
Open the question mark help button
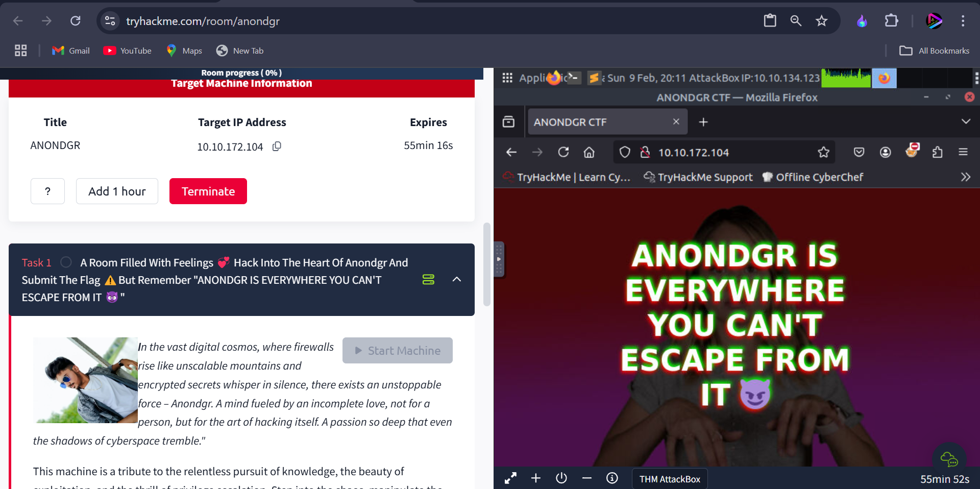(47, 191)
